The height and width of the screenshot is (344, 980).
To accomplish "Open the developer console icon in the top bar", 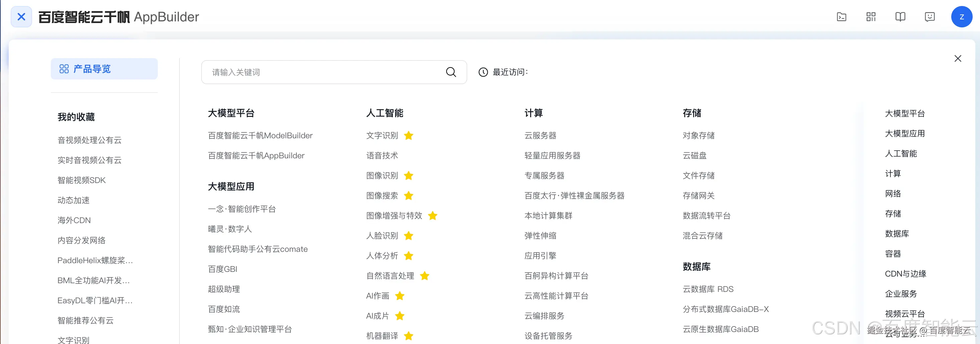I will pyautogui.click(x=842, y=17).
